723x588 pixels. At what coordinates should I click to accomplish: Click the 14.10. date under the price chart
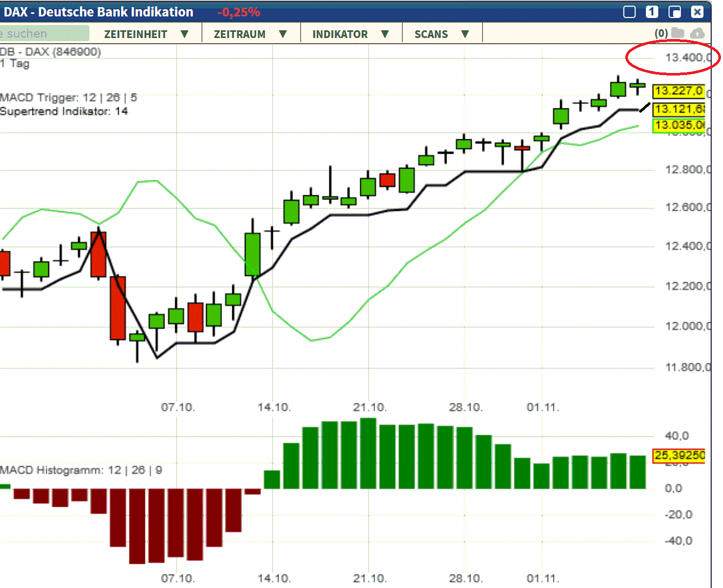(274, 408)
